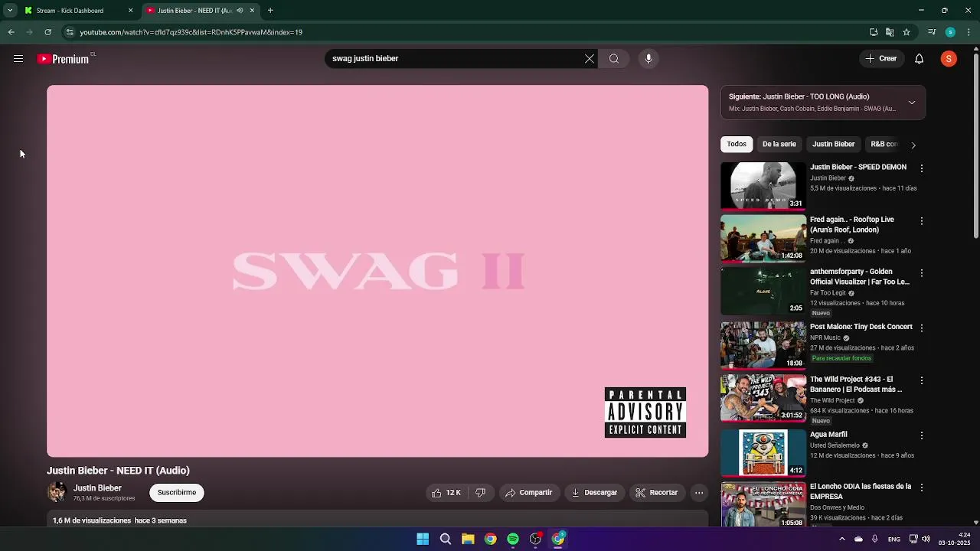Open Windows Start menu
Viewport: 980px width, 551px height.
423,539
